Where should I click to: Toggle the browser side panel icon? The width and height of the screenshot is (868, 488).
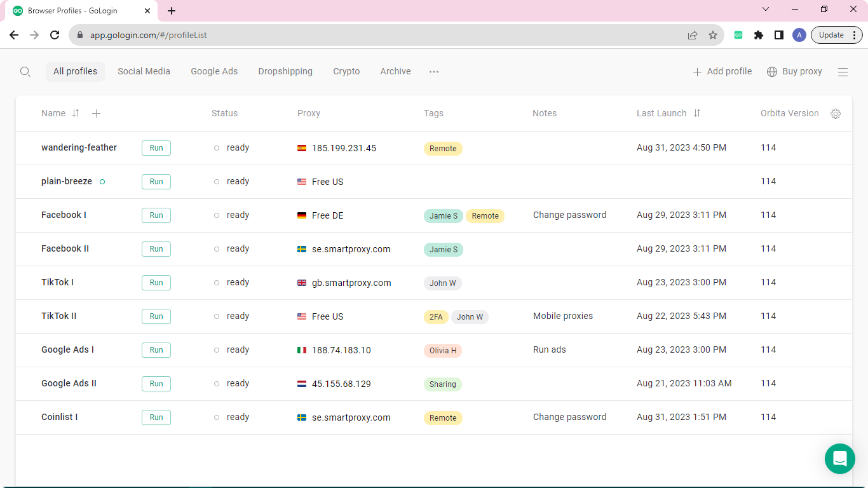point(778,36)
